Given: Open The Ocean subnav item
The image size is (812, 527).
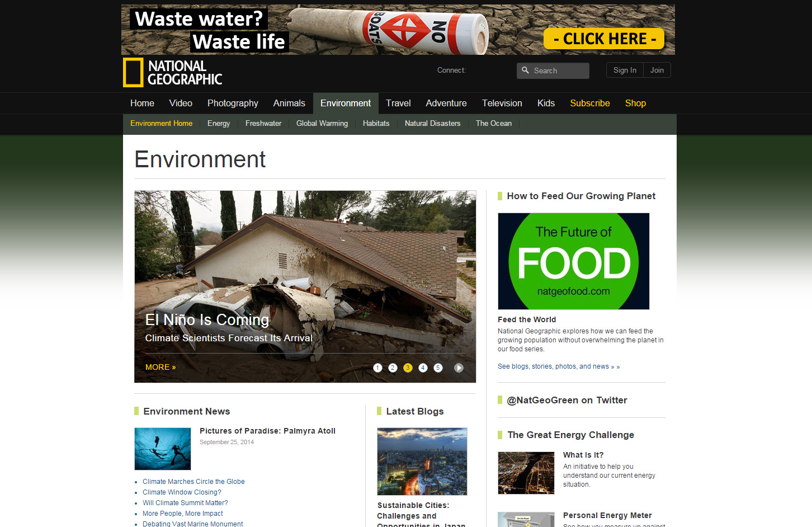Looking at the screenshot, I should click(494, 123).
